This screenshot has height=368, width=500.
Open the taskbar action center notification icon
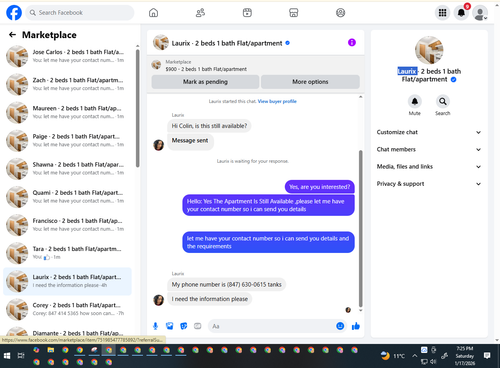487,356
